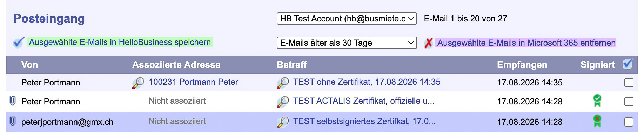
Task: Open subject link TEST ohne Zertifikat 14:35
Action: coord(367,82)
